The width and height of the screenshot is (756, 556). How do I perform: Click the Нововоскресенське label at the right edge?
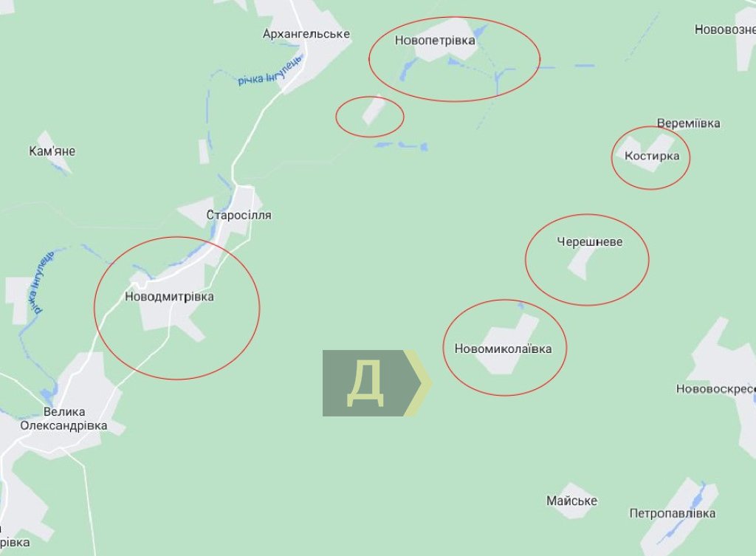point(716,388)
